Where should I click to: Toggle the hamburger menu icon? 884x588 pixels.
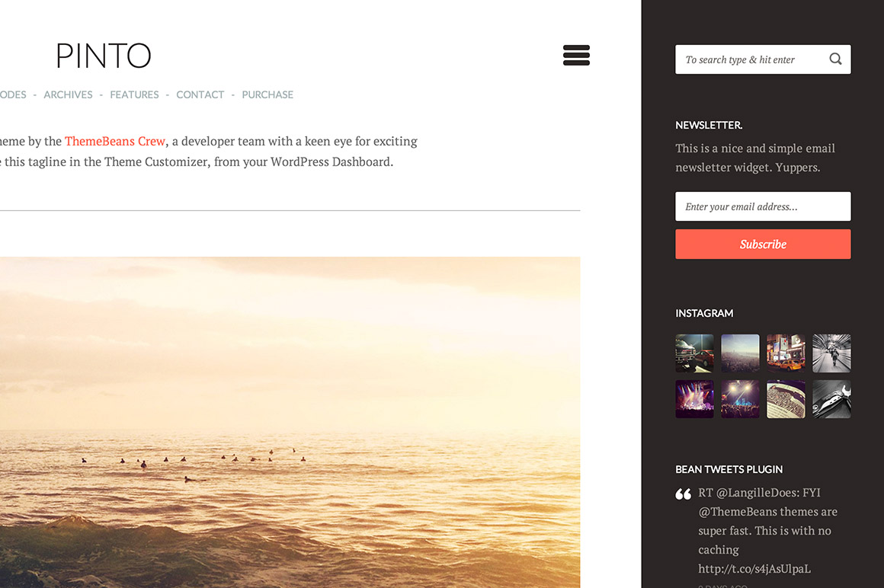coord(576,55)
